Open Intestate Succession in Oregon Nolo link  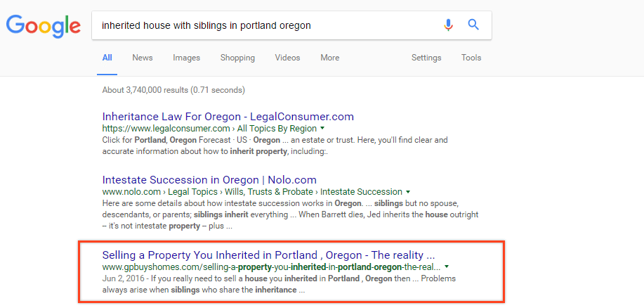click(209, 179)
